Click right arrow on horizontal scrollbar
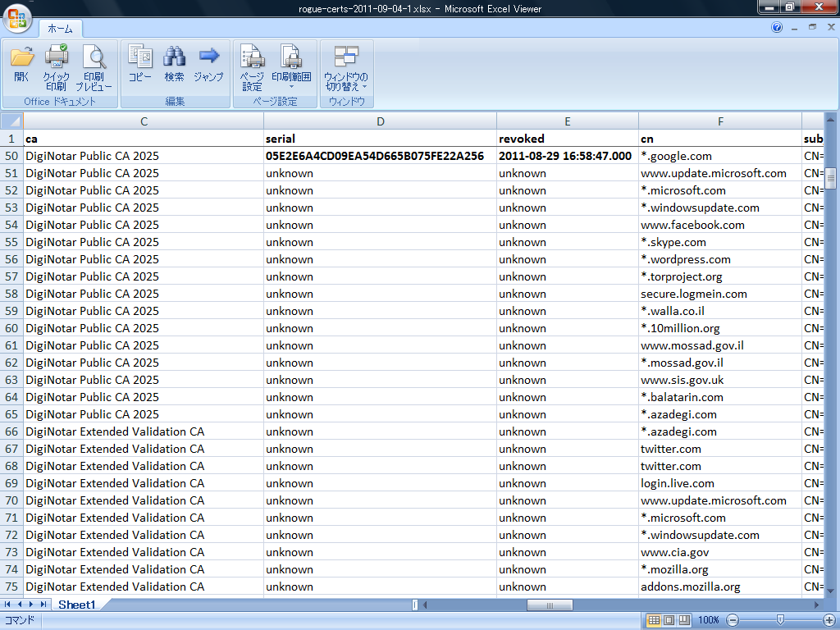The height and width of the screenshot is (630, 840). (816, 605)
